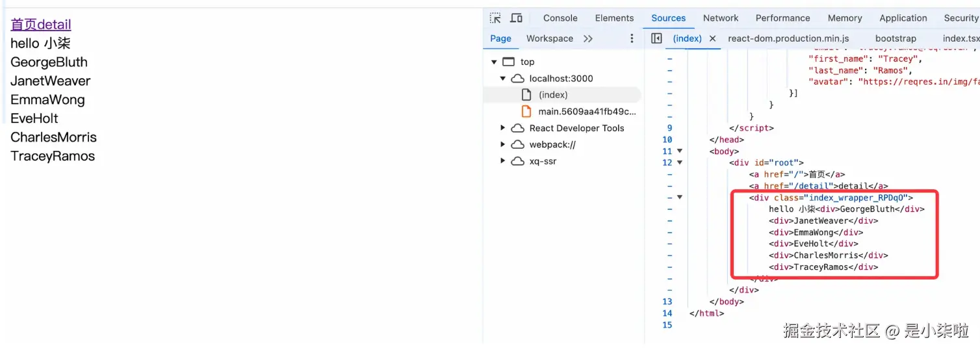The height and width of the screenshot is (351, 980).
Task: Expand the xq-ssr tree node
Action: (502, 161)
